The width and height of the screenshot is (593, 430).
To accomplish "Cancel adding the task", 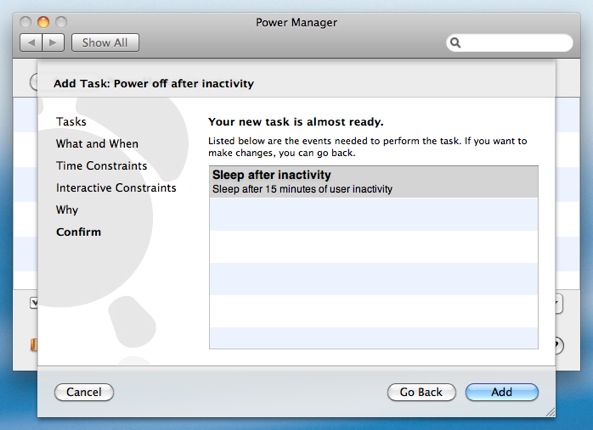I will 84,392.
